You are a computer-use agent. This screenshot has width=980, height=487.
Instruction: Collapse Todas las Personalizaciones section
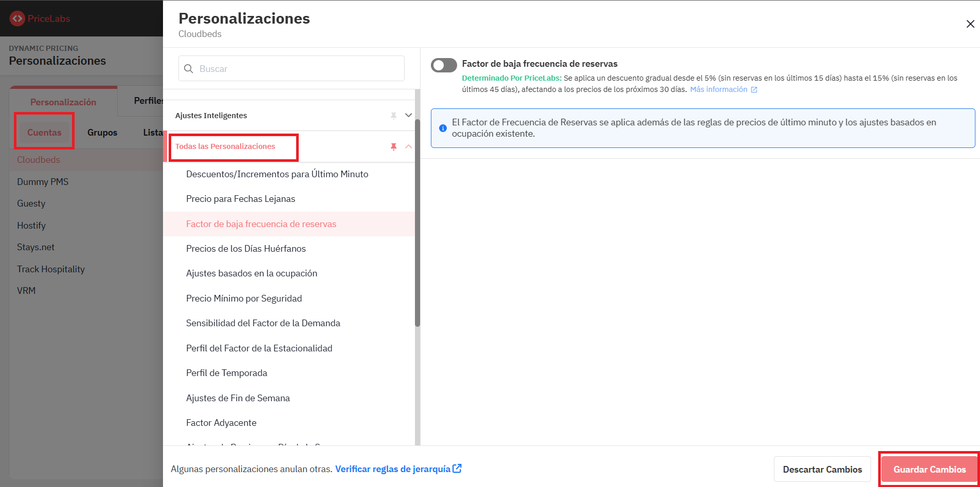pos(409,146)
